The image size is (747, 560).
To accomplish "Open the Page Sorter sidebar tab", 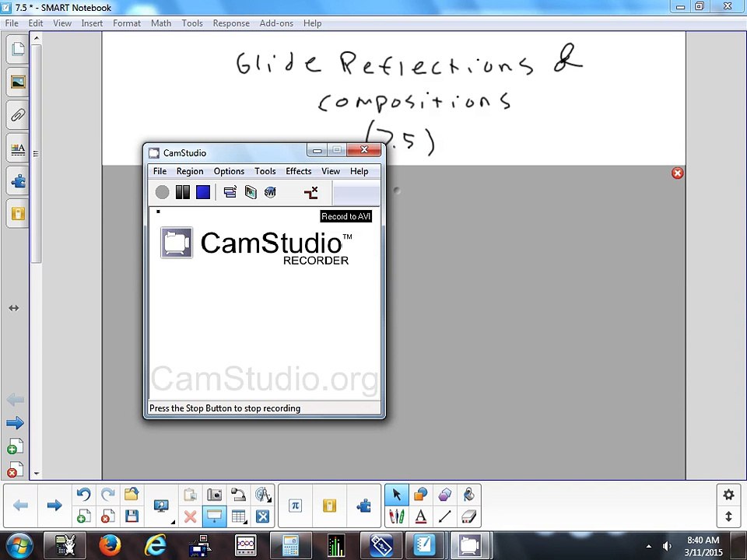I will coord(18,48).
